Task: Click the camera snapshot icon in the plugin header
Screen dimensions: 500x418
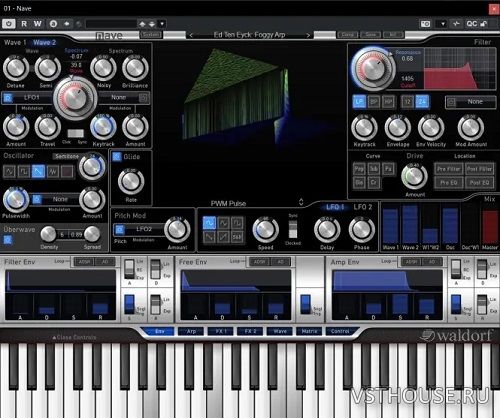Action: 425,24
